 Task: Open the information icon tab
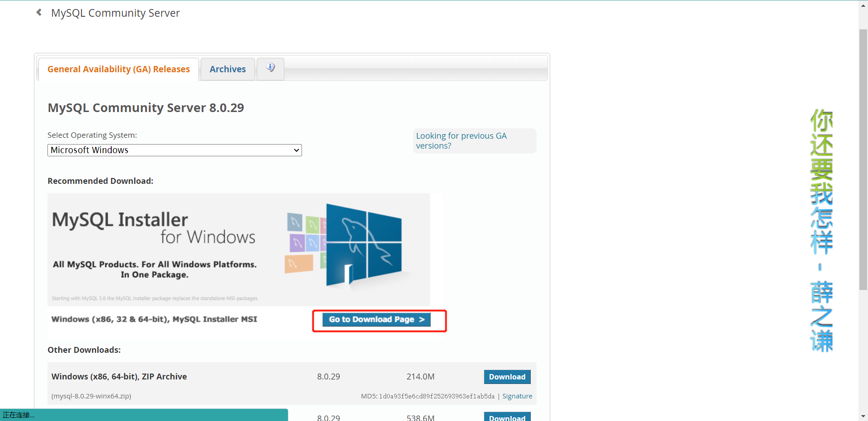[x=270, y=69]
